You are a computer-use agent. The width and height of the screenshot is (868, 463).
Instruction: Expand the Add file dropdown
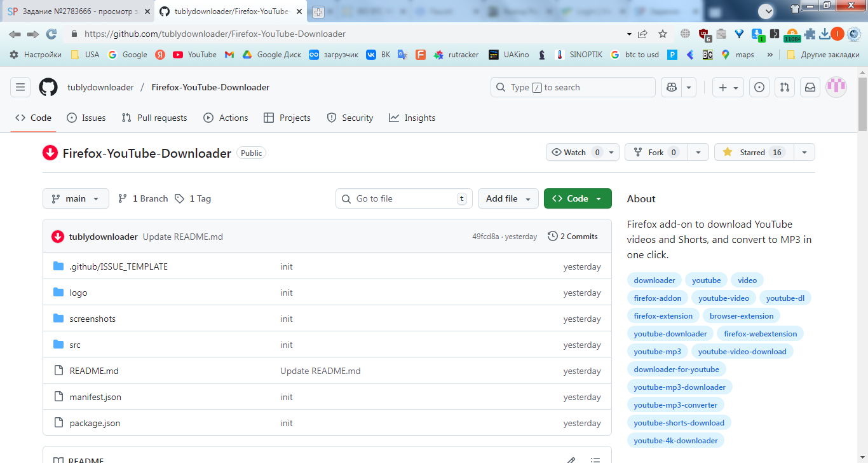[508, 198]
